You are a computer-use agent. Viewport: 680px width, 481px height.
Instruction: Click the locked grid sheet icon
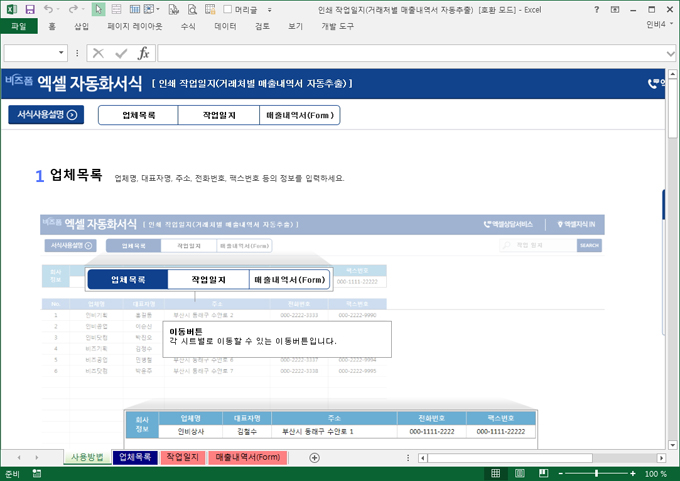(210, 9)
